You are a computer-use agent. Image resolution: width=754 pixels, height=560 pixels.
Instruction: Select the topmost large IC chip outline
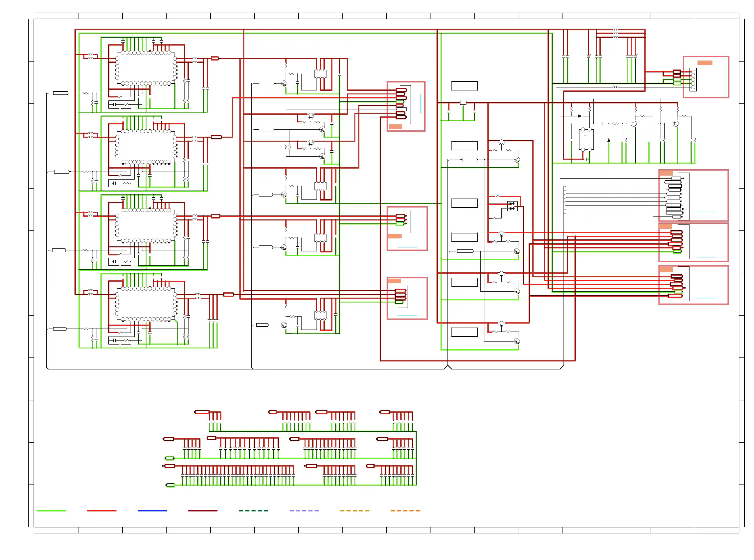tap(146, 69)
